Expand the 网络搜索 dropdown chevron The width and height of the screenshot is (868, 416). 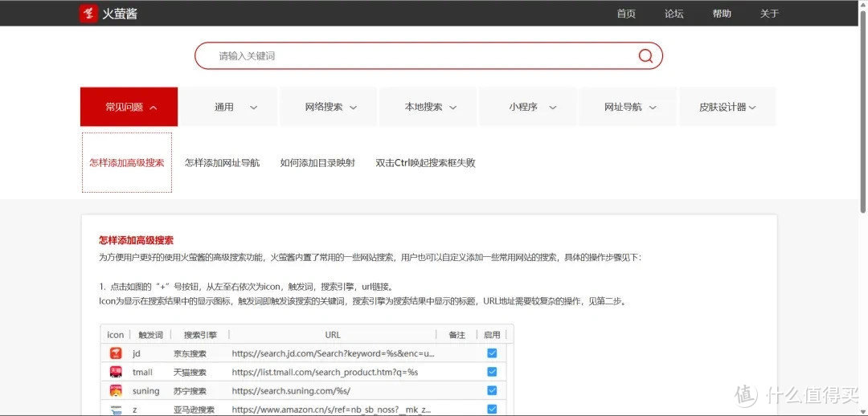click(353, 108)
